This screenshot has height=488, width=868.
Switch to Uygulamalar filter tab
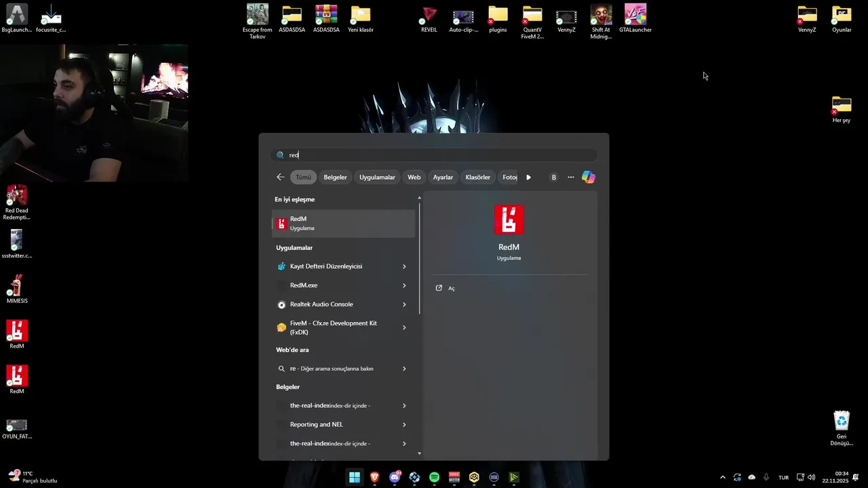377,177
